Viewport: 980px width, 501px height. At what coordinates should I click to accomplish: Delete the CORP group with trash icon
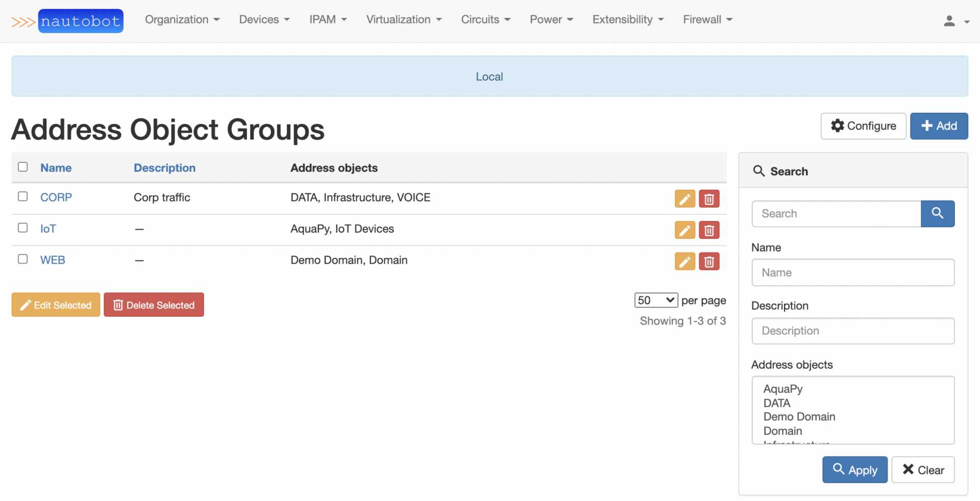coord(709,199)
